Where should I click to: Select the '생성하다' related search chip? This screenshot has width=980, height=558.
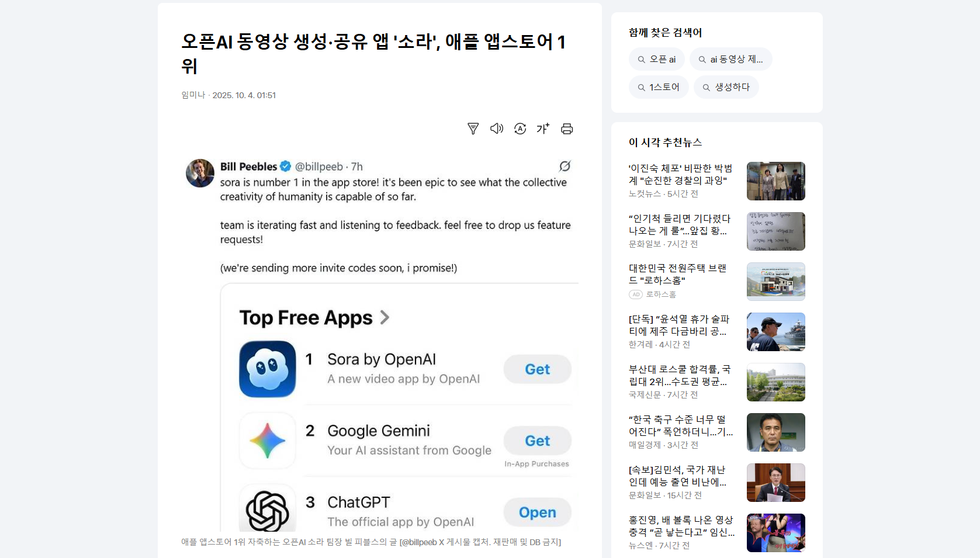click(x=726, y=87)
